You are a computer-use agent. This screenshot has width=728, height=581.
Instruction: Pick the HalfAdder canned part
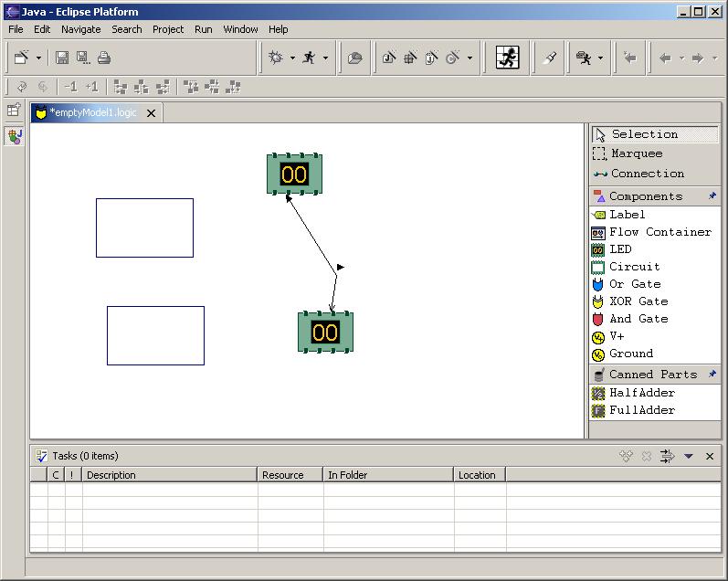pyautogui.click(x=655, y=393)
